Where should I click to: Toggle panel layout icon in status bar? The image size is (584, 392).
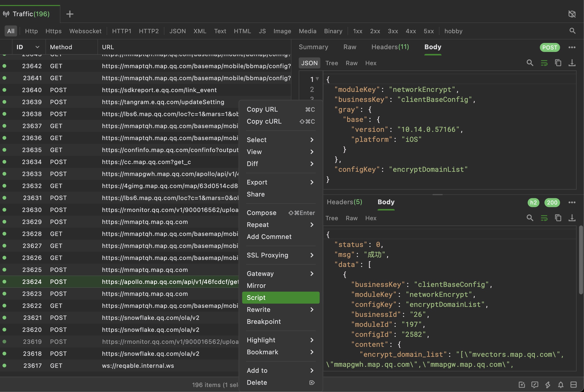point(574,385)
